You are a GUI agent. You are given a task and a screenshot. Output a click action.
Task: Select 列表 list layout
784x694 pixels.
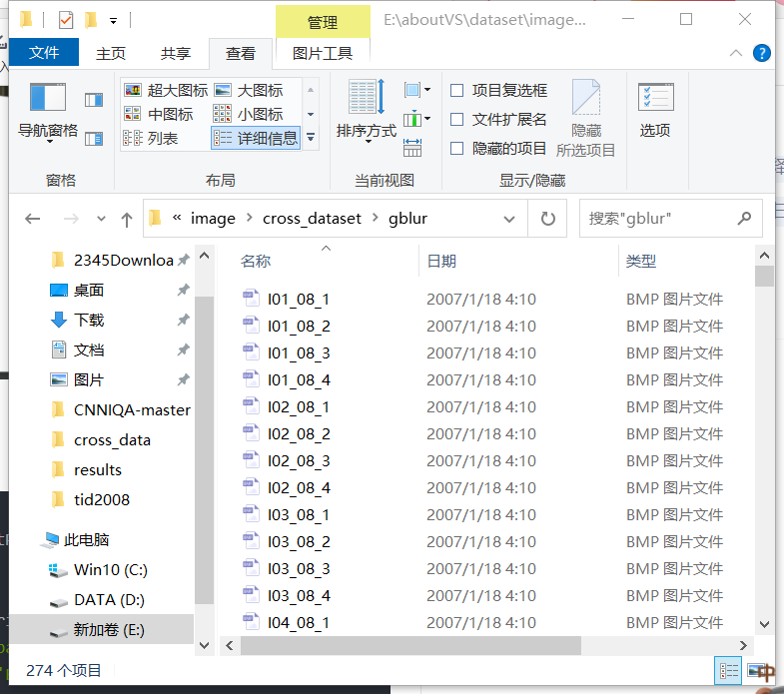[151, 138]
